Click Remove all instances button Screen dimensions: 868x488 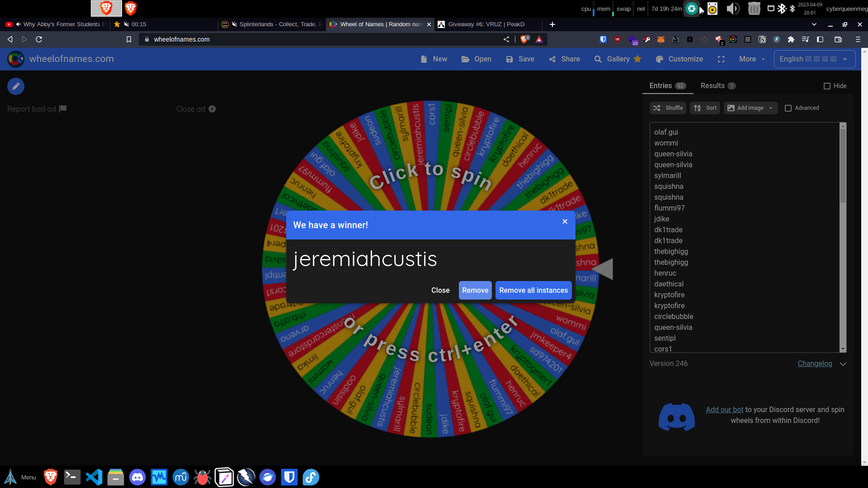coord(533,291)
